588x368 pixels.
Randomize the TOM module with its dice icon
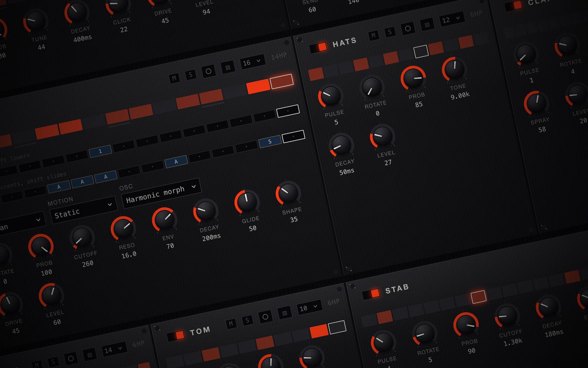tap(284, 313)
